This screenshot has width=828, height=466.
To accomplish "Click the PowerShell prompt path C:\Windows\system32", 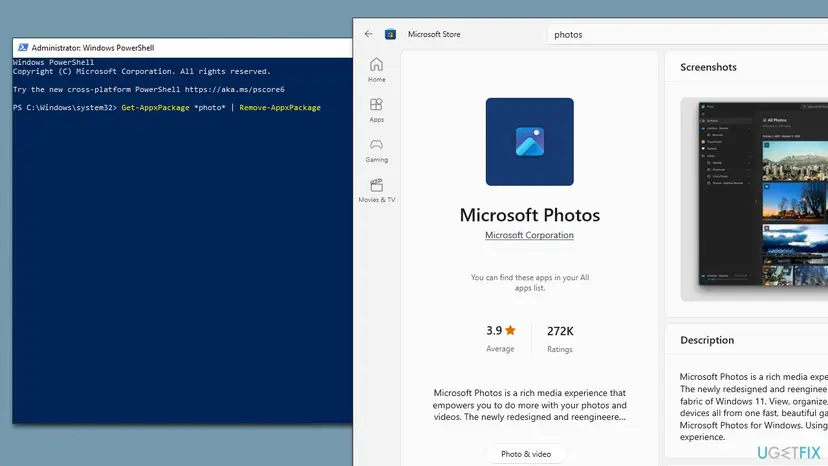I will (x=70, y=107).
